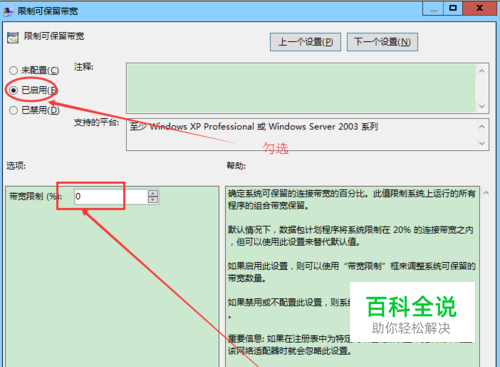
Task: Click the 上一个设置(P) button
Action: pyautogui.click(x=305, y=42)
